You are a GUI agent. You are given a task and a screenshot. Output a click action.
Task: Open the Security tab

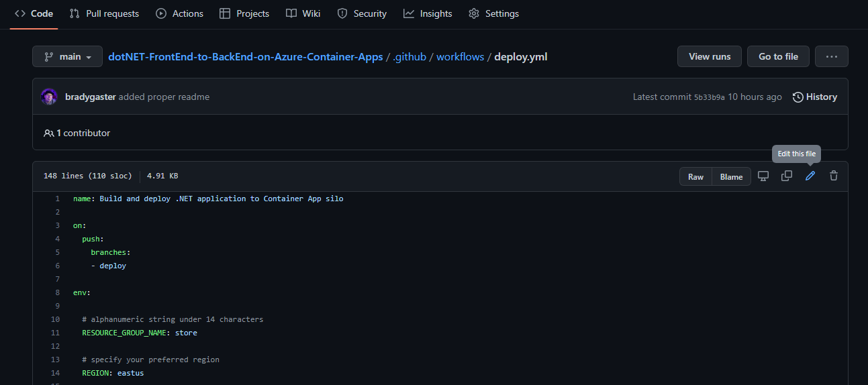(362, 13)
